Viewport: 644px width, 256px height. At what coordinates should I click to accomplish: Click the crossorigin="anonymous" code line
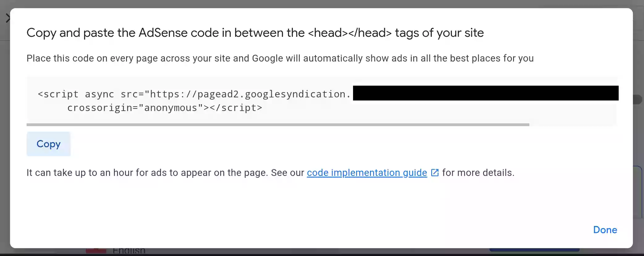coord(165,108)
